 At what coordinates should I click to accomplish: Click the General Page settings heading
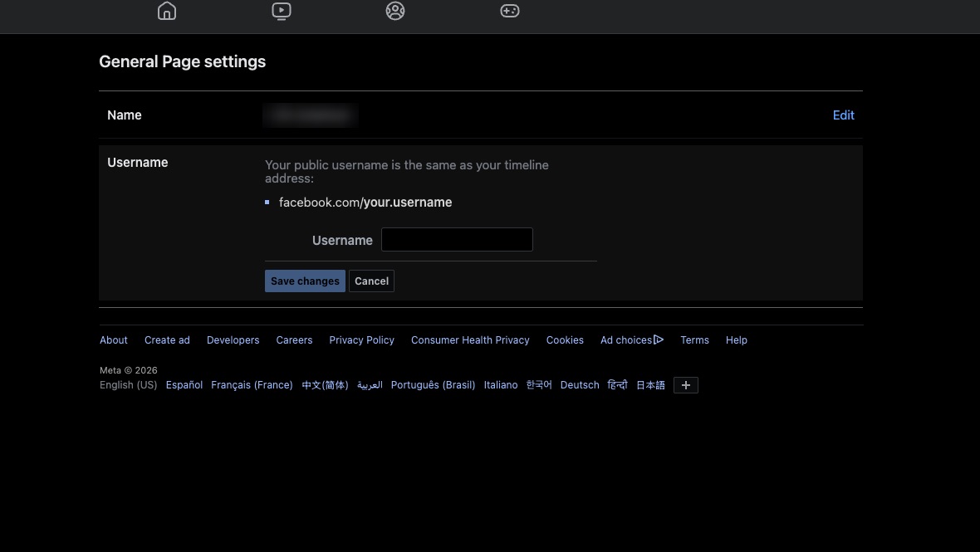[183, 61]
